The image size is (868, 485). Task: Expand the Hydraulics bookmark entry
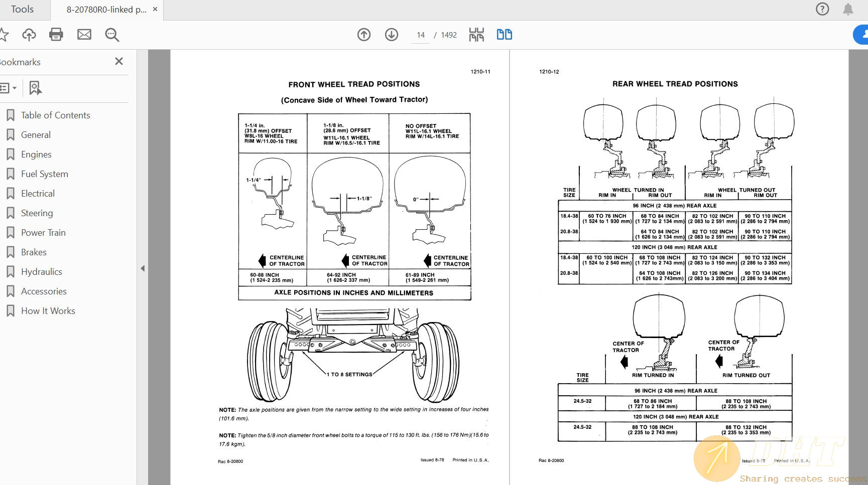click(41, 271)
